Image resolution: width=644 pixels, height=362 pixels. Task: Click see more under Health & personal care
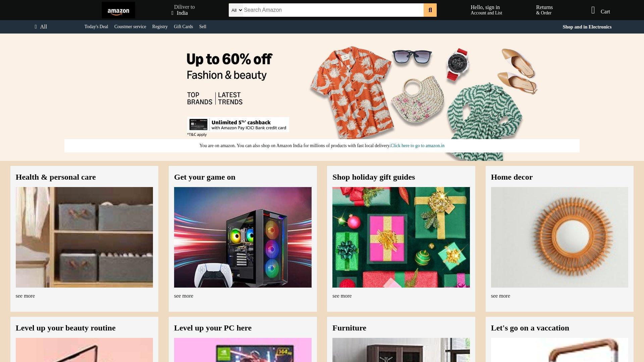(25, 296)
